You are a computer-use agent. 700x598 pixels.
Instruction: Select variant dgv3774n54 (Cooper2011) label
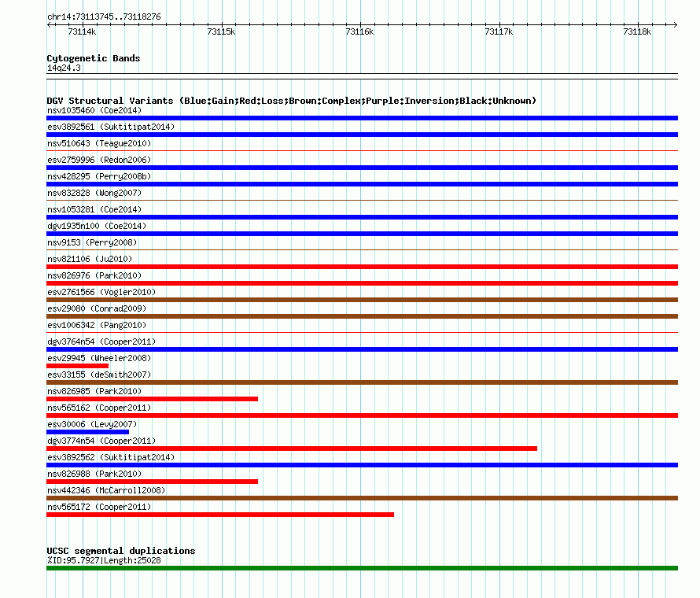pos(101,441)
